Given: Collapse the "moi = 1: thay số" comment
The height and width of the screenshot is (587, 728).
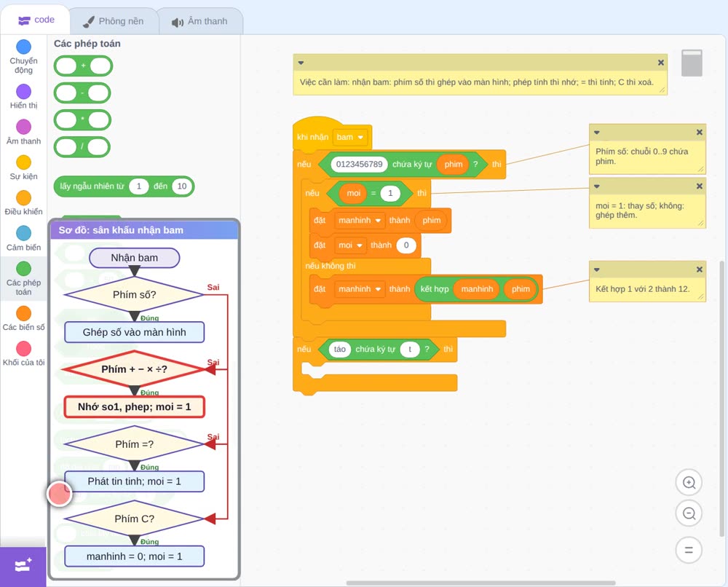Looking at the screenshot, I should (x=597, y=186).
